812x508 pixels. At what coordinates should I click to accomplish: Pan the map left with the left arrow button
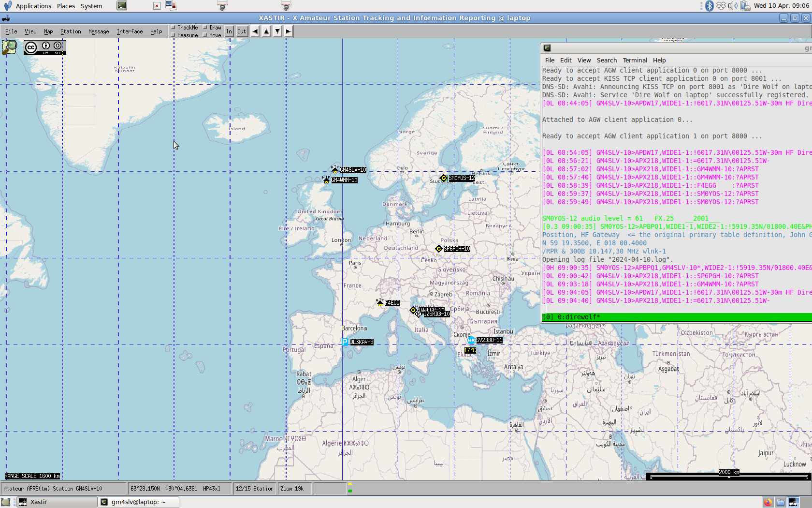pos(255,31)
